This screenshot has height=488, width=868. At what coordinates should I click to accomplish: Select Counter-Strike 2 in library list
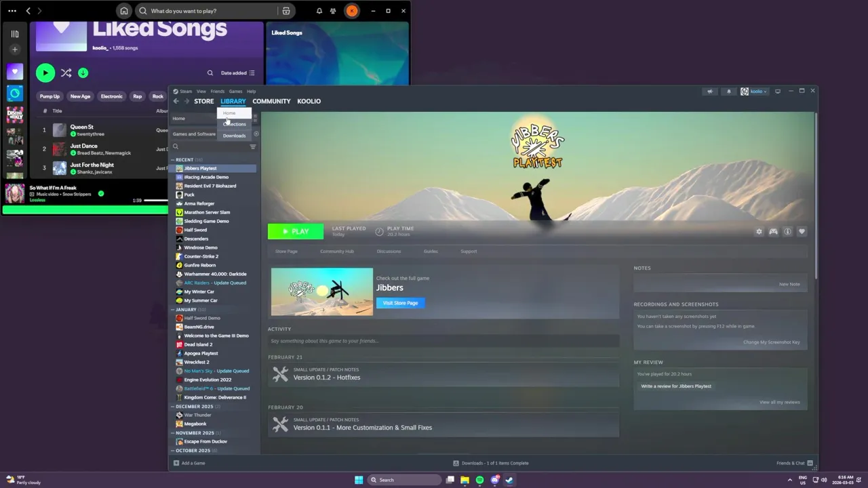(x=201, y=256)
